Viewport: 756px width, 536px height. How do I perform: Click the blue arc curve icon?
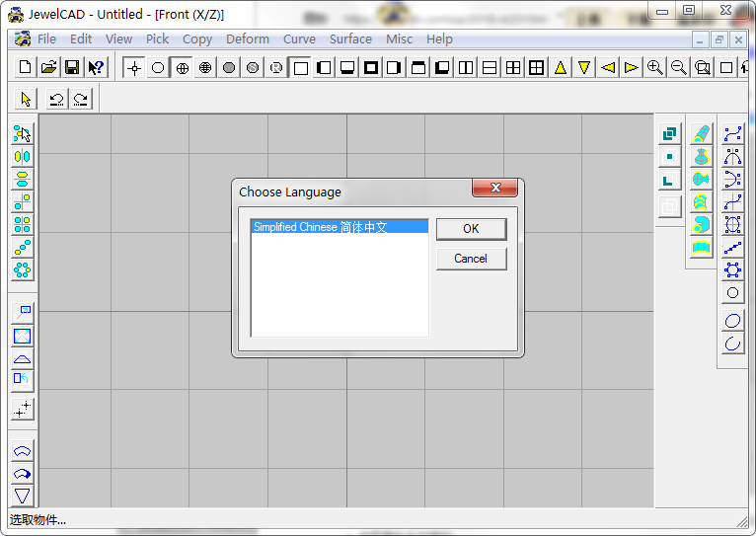732,344
